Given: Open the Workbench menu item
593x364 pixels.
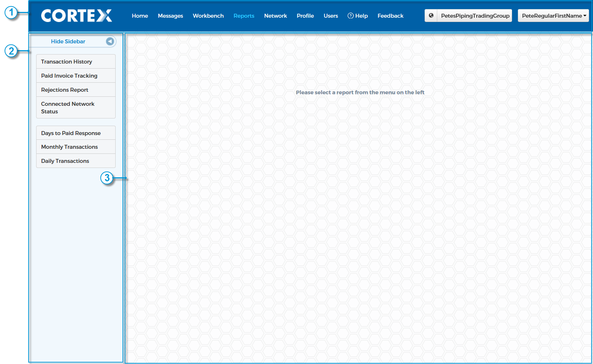Looking at the screenshot, I should tap(208, 16).
